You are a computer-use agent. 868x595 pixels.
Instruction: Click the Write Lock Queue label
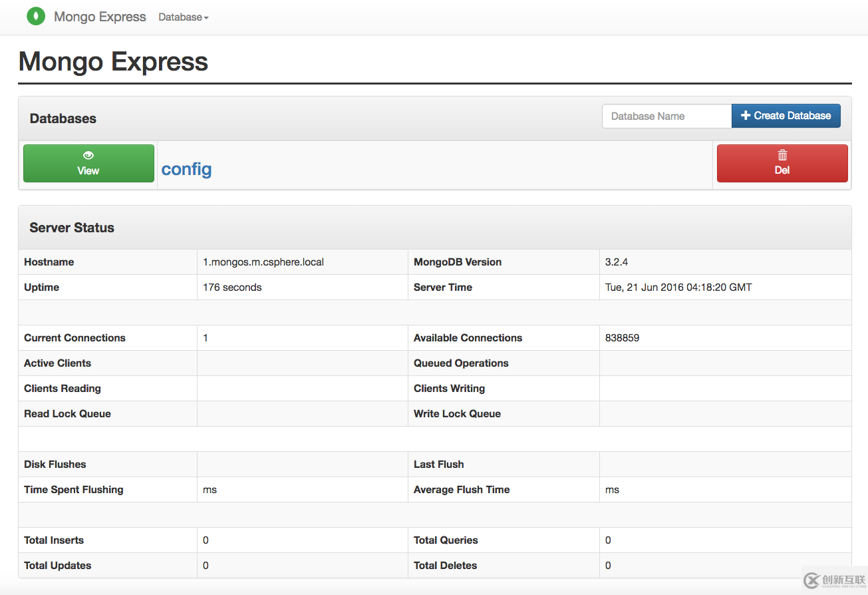click(457, 414)
